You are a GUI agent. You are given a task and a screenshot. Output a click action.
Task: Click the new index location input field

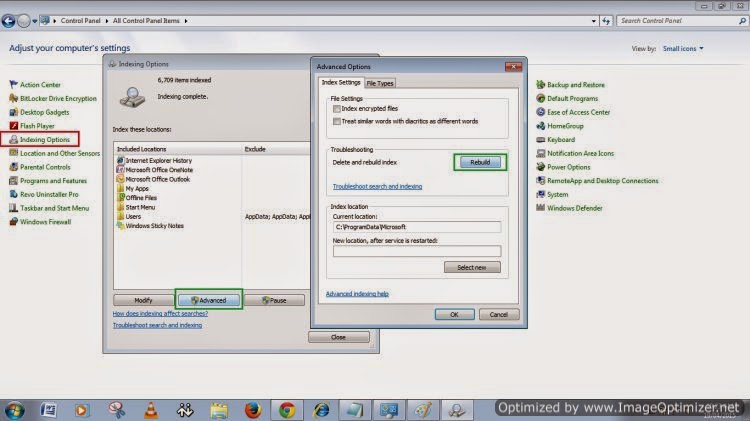(x=417, y=251)
